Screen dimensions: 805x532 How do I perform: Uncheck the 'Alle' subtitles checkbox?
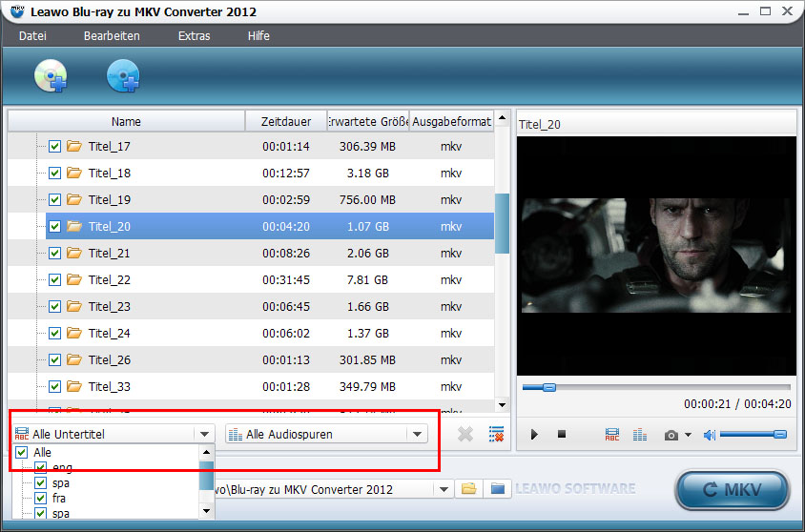click(22, 452)
